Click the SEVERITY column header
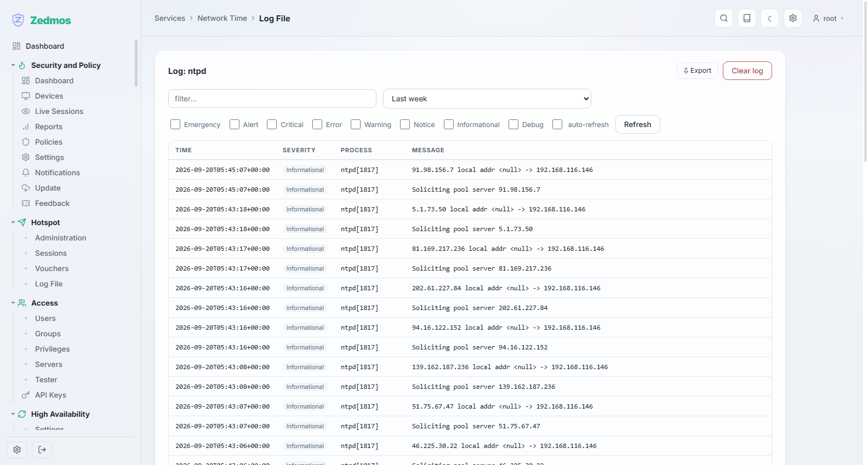The height and width of the screenshot is (465, 868). click(x=299, y=150)
